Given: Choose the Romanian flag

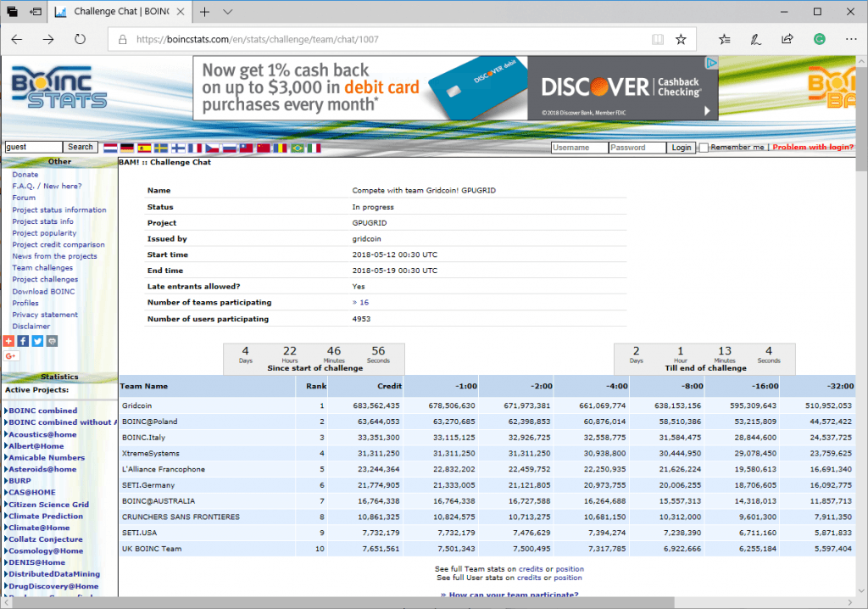Looking at the screenshot, I should pos(281,148).
